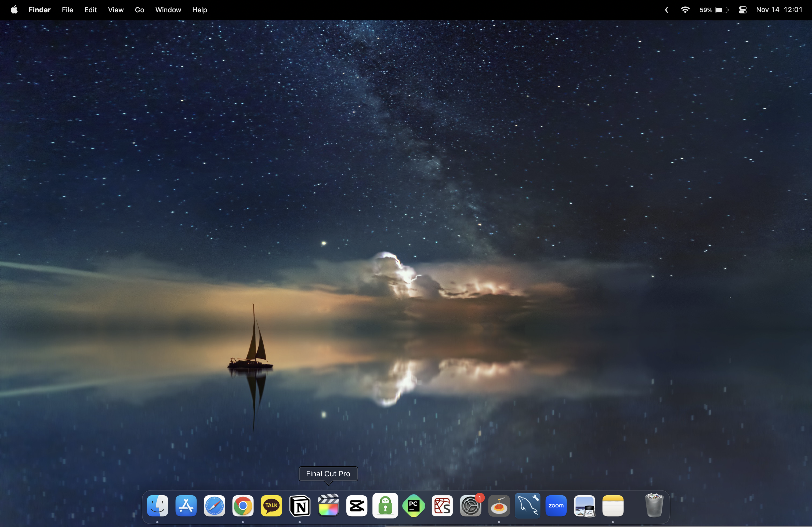Viewport: 812px width, 527px height.
Task: Open Control Center in menu bar
Action: click(743, 10)
